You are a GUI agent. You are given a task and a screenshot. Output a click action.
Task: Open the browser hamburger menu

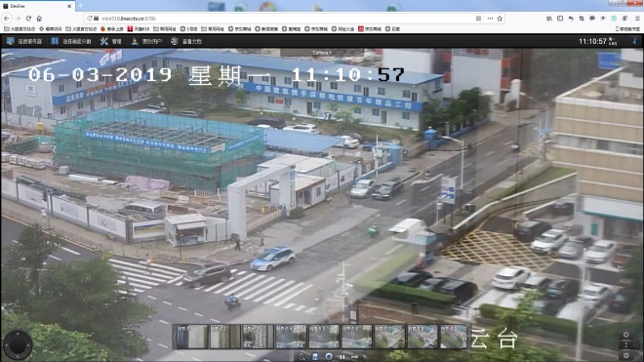point(637,19)
